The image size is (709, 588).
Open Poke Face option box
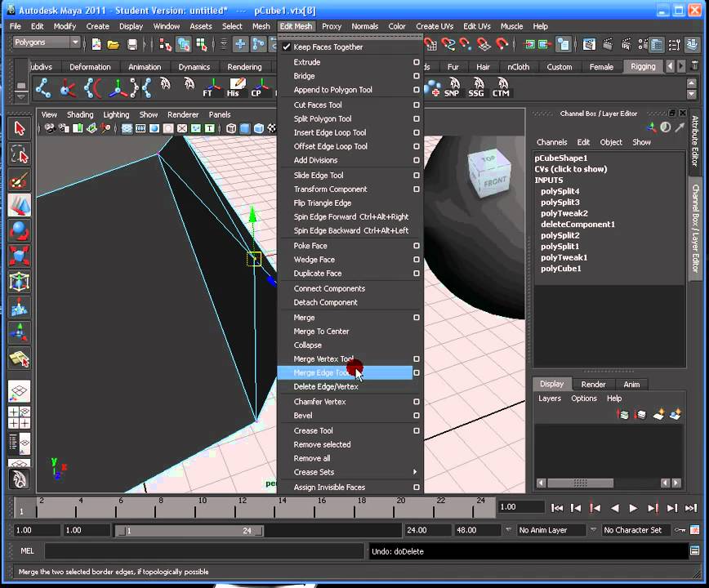[x=416, y=246]
